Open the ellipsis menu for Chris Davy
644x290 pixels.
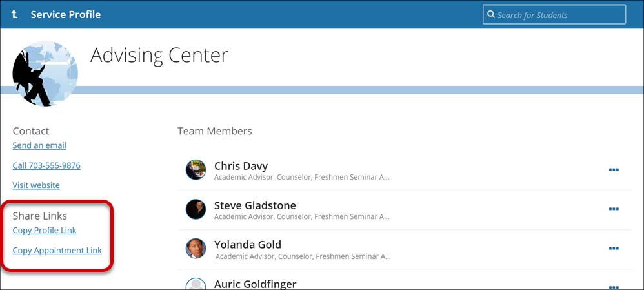pyautogui.click(x=614, y=170)
